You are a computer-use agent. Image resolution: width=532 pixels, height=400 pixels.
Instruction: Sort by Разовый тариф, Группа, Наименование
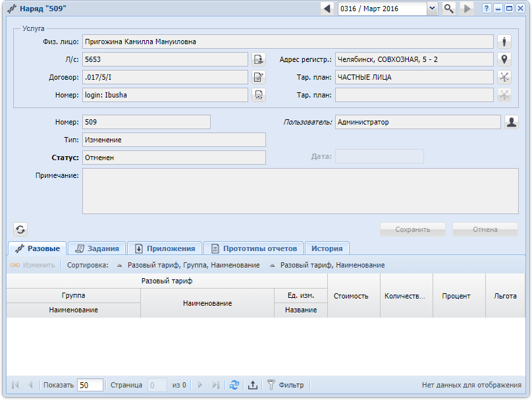pos(188,265)
